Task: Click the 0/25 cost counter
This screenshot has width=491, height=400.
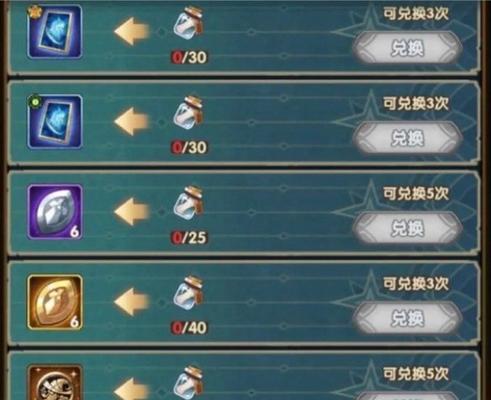Action: point(189,238)
